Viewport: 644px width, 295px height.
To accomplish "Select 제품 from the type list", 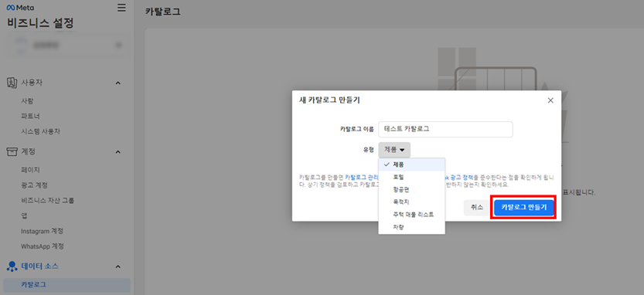I will click(x=411, y=164).
